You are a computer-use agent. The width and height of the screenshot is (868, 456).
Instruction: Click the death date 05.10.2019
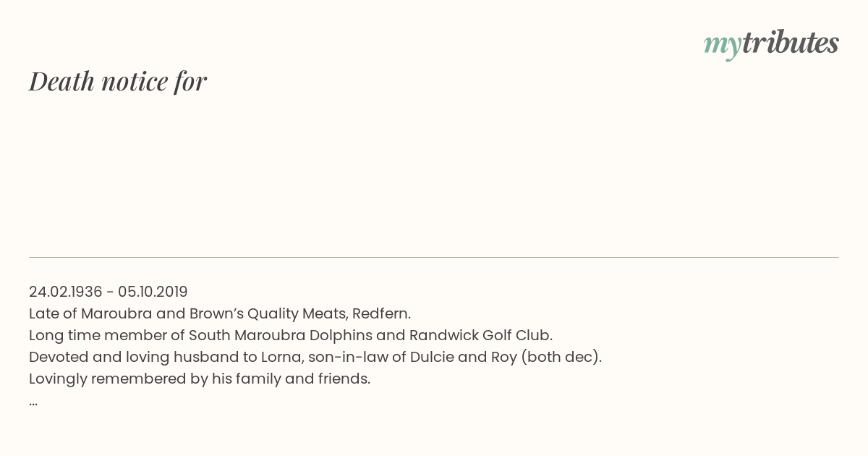pyautogui.click(x=153, y=292)
